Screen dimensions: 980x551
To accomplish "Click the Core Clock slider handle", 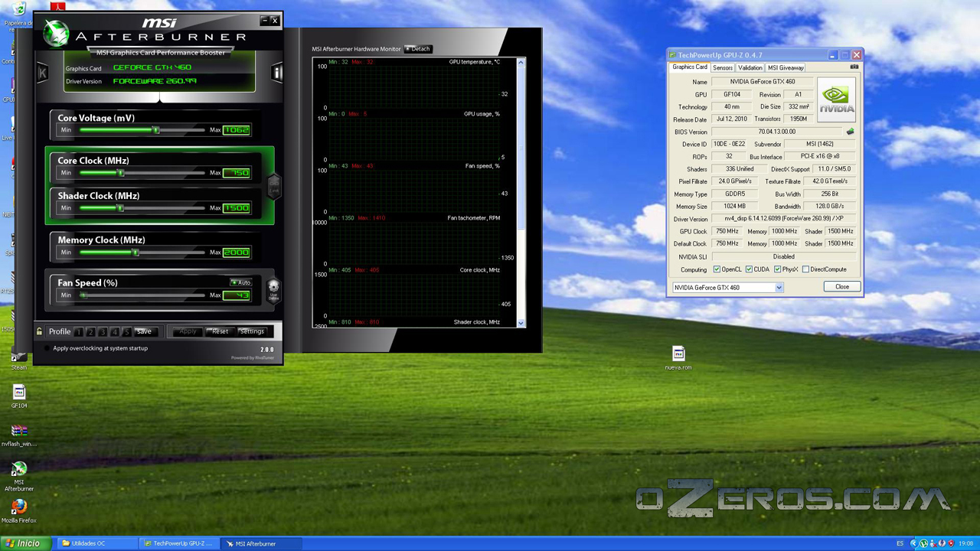I will [120, 173].
